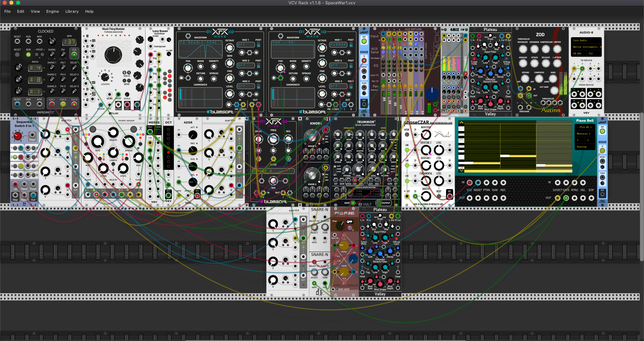Click MODE plus button on CLOCKED
644x341 pixels.
point(42,54)
